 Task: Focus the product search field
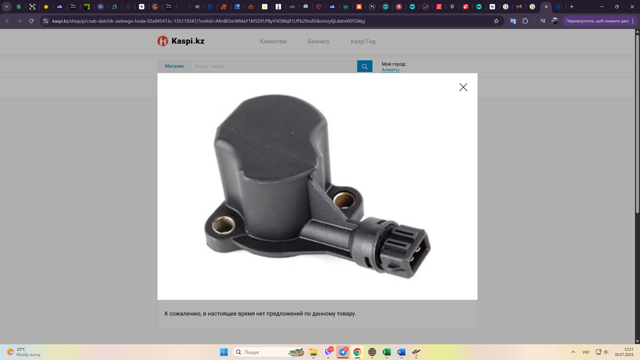[x=273, y=66]
